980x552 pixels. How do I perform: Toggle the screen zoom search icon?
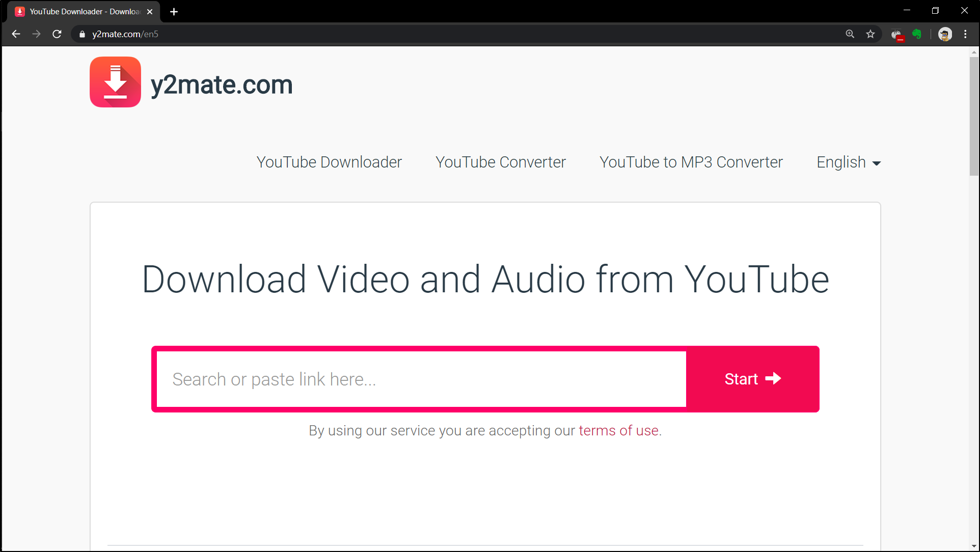pyautogui.click(x=850, y=34)
